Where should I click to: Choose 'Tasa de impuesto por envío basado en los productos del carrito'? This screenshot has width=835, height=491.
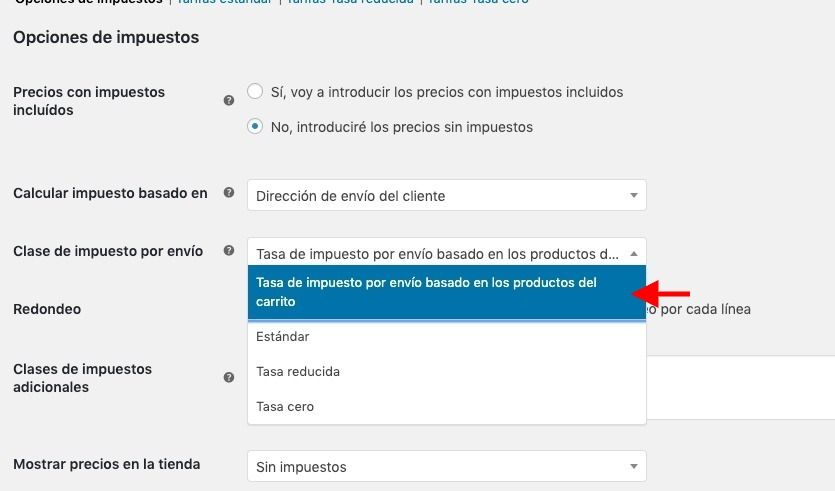pyautogui.click(x=447, y=292)
